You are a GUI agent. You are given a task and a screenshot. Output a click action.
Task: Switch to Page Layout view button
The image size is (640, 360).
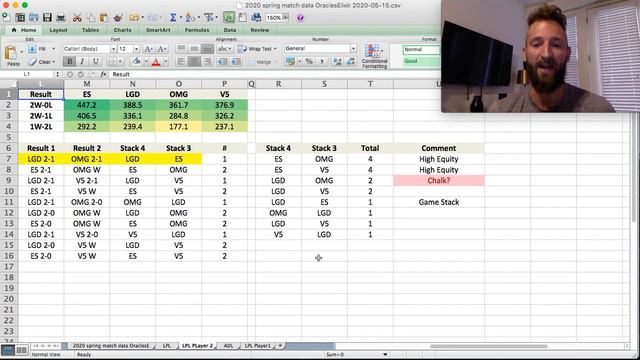pos(22,350)
